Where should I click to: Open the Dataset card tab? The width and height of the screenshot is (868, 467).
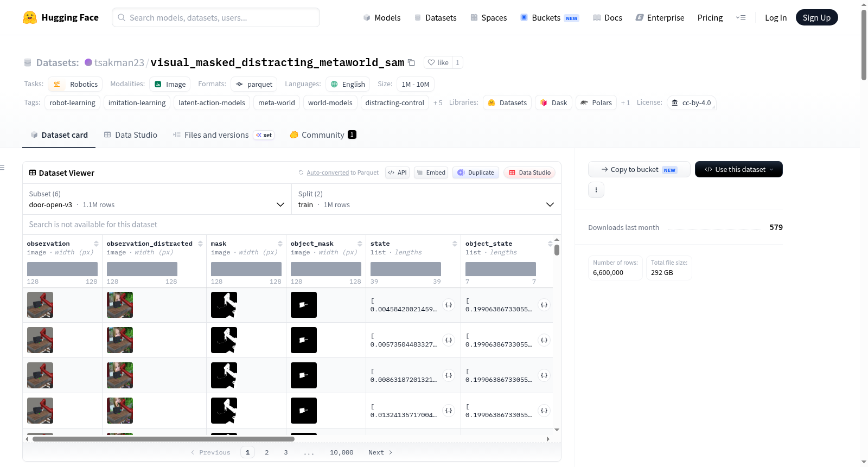59,135
